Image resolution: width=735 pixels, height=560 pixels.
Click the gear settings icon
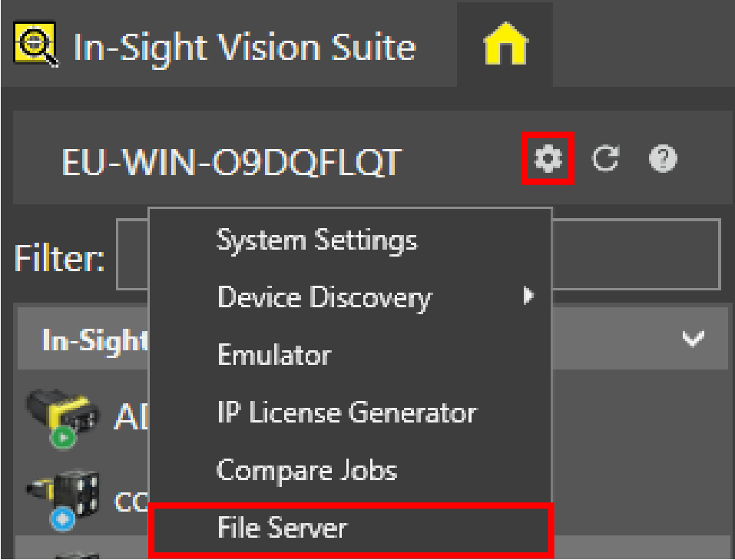(x=549, y=160)
